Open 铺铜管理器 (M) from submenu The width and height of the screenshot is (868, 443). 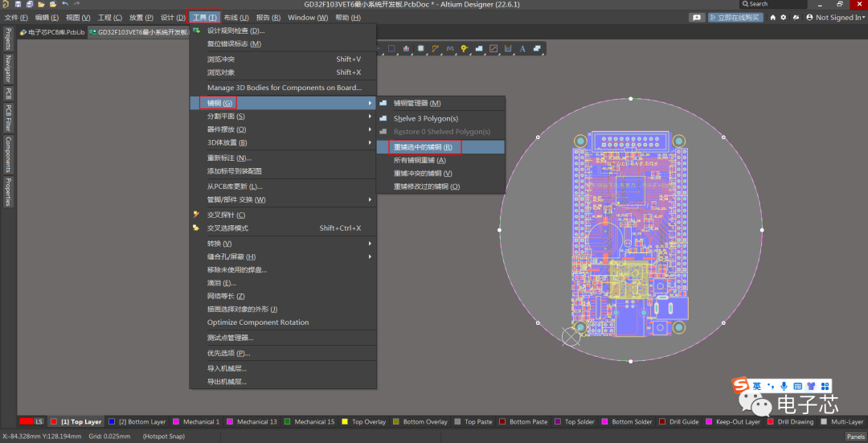tap(440, 103)
